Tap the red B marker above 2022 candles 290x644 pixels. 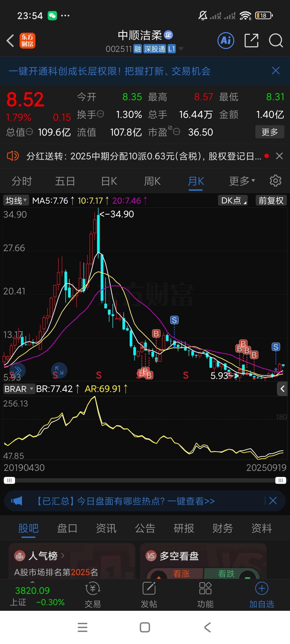pos(156,333)
